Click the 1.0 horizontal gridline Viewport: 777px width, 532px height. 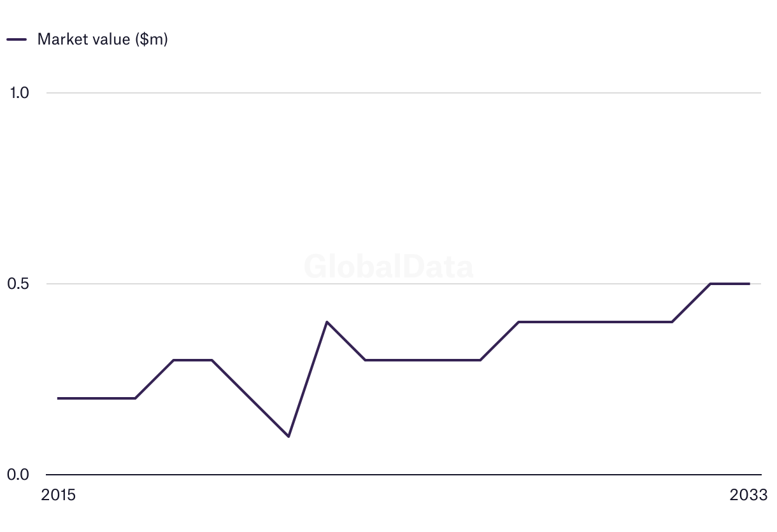pos(408,93)
